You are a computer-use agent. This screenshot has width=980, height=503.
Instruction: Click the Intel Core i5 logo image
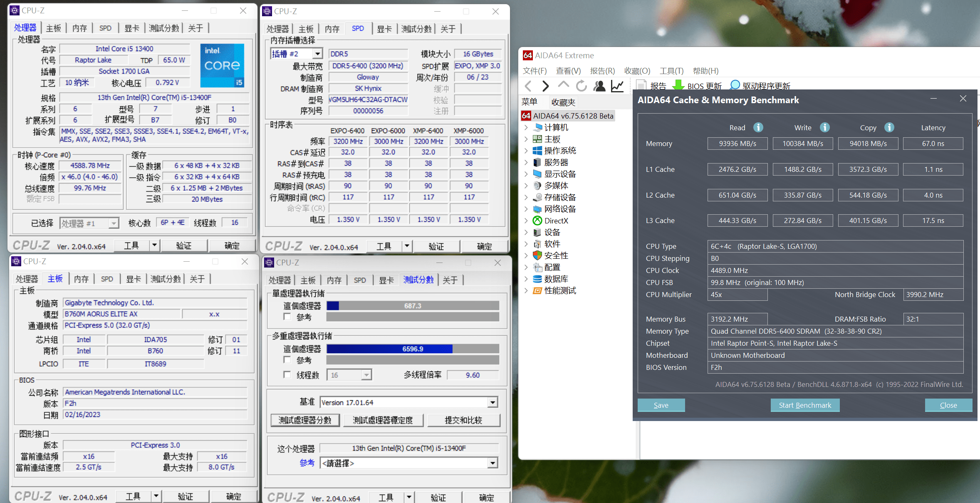point(222,65)
